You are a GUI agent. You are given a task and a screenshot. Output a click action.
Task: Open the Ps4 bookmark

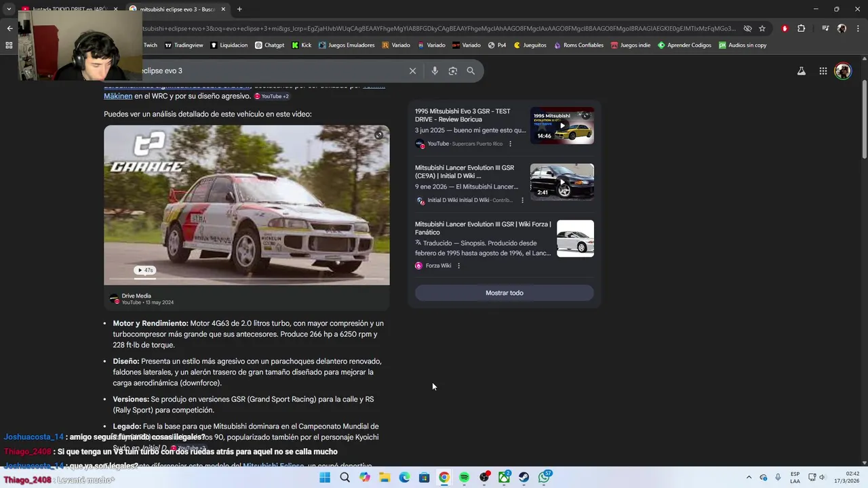(496, 45)
